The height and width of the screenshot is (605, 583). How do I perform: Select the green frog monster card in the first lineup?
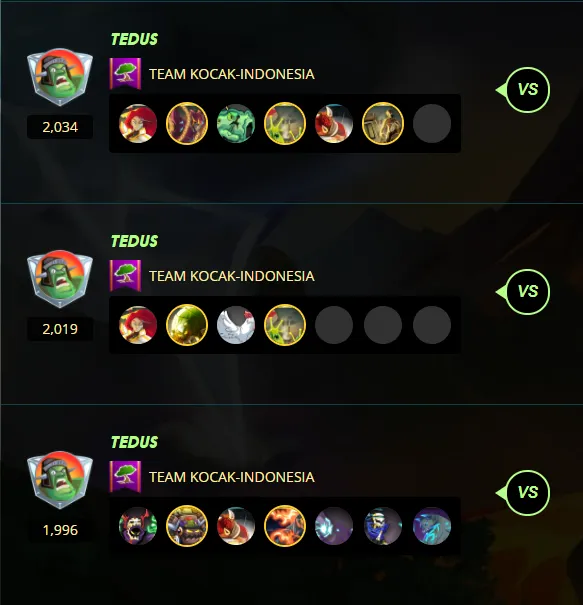click(236, 123)
